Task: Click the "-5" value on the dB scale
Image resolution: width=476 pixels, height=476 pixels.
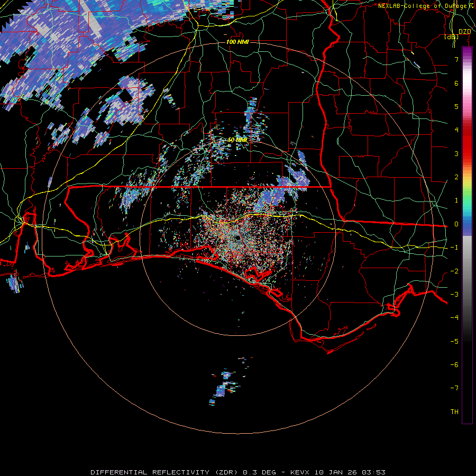Action: pyautogui.click(x=454, y=342)
